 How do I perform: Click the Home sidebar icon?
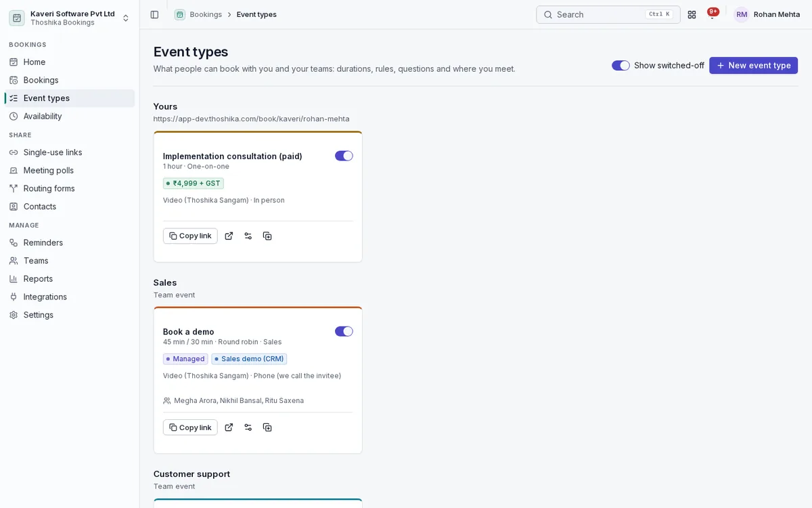coord(14,62)
